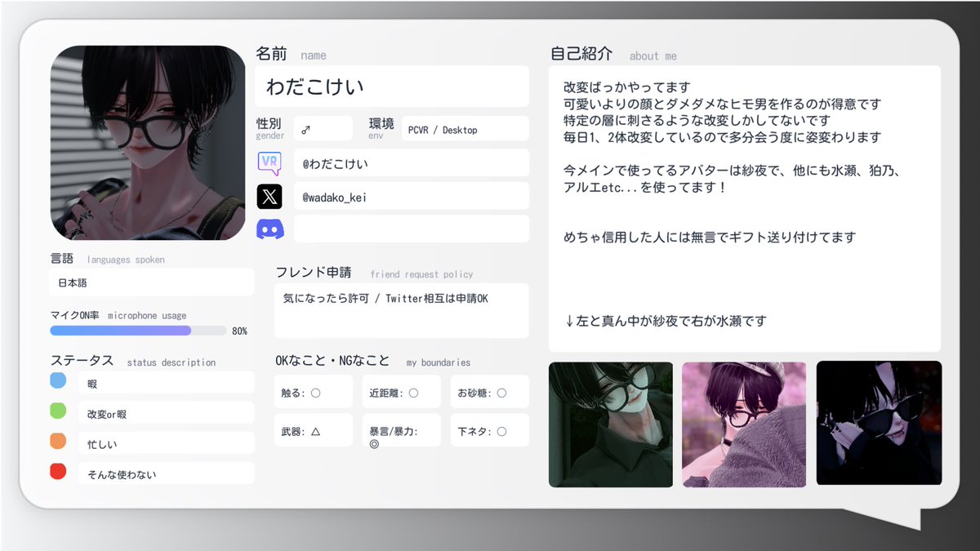The width and height of the screenshot is (980, 551).
Task: Click the 自己紹介 about me heading
Action: [613, 54]
